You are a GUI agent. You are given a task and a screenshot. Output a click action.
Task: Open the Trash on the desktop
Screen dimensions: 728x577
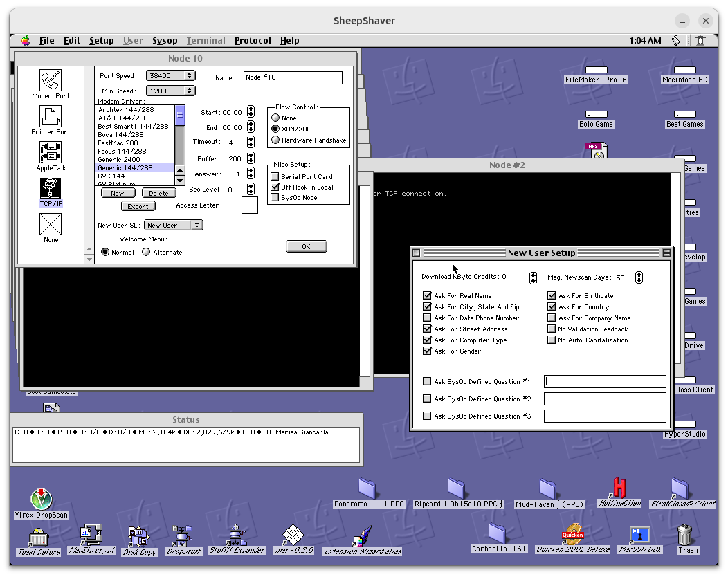click(x=685, y=535)
